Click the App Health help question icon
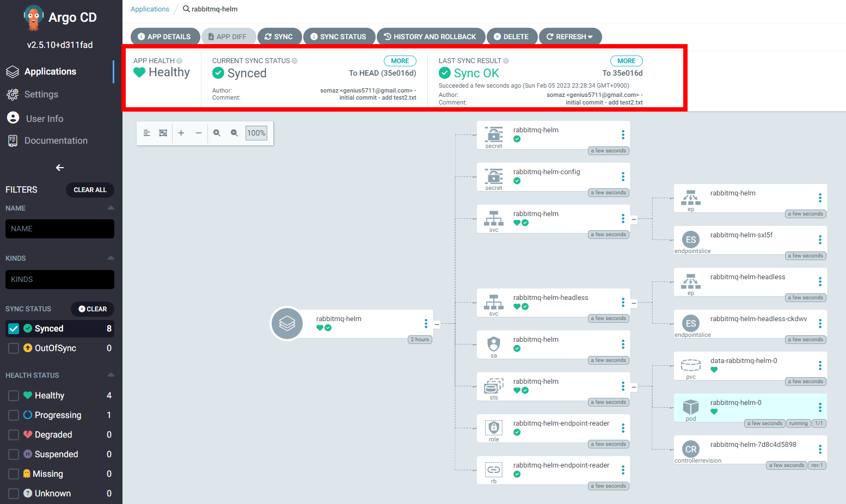 [x=180, y=61]
